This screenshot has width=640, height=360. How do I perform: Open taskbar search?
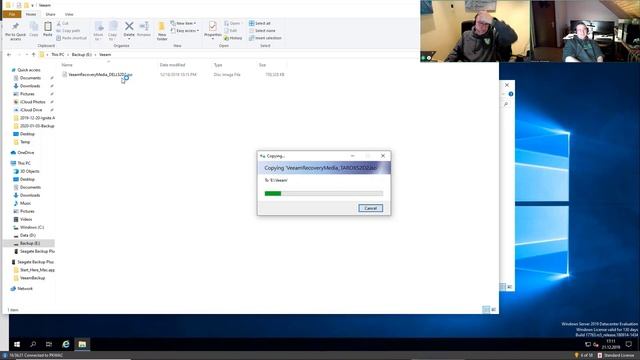pyautogui.click(x=33, y=344)
